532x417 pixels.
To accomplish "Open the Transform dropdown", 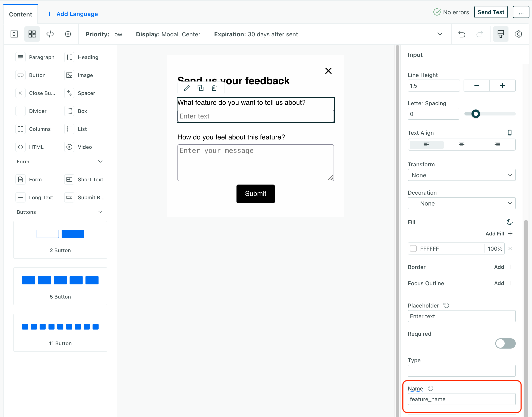I will [461, 175].
